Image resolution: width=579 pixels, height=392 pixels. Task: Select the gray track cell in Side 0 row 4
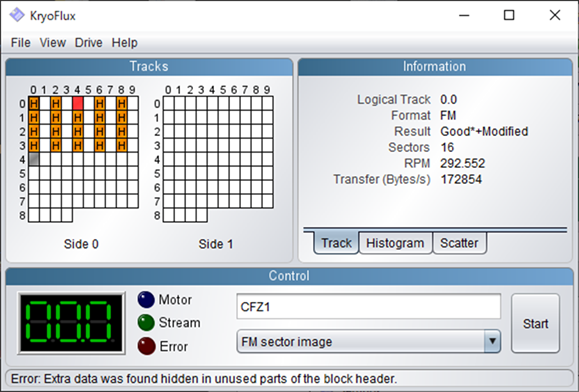click(x=34, y=159)
